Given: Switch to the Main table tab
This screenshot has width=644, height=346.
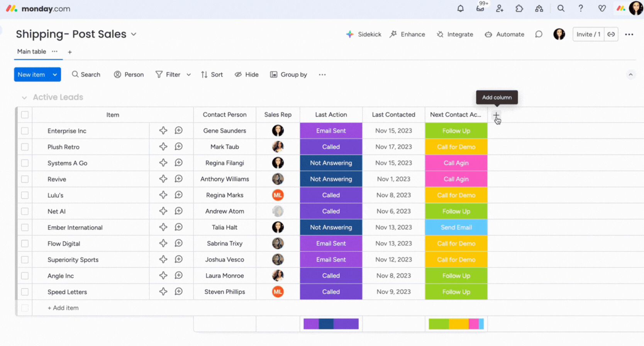Looking at the screenshot, I should [x=32, y=52].
